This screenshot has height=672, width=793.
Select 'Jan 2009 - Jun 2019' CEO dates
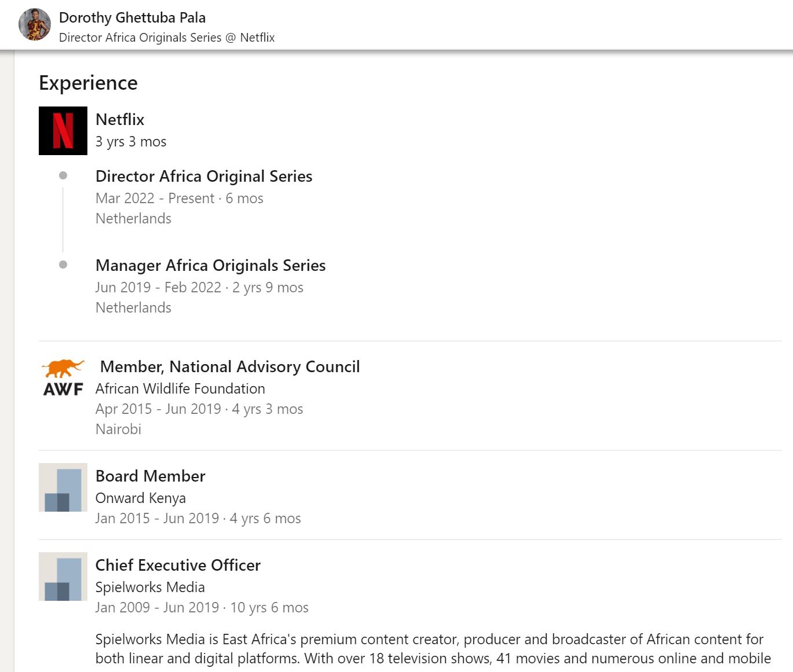(157, 607)
